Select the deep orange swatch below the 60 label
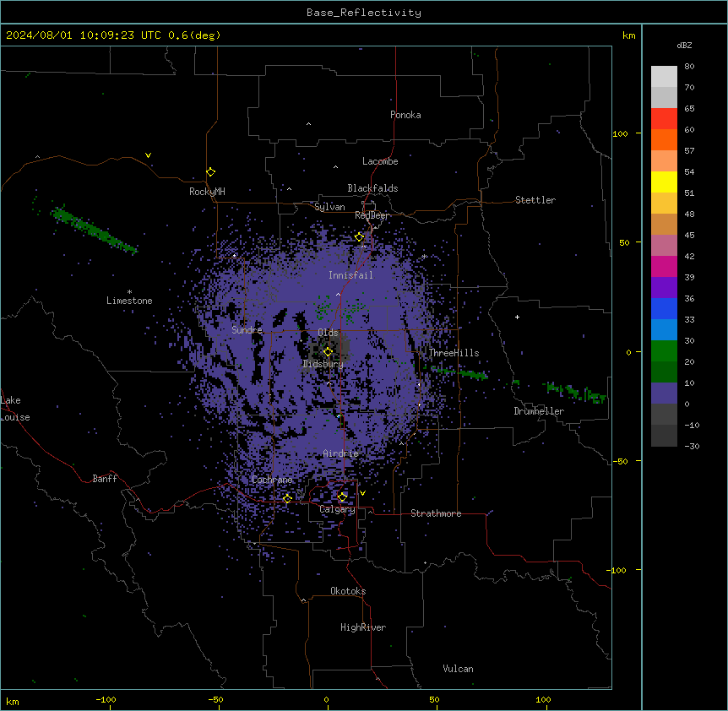 pos(664,139)
